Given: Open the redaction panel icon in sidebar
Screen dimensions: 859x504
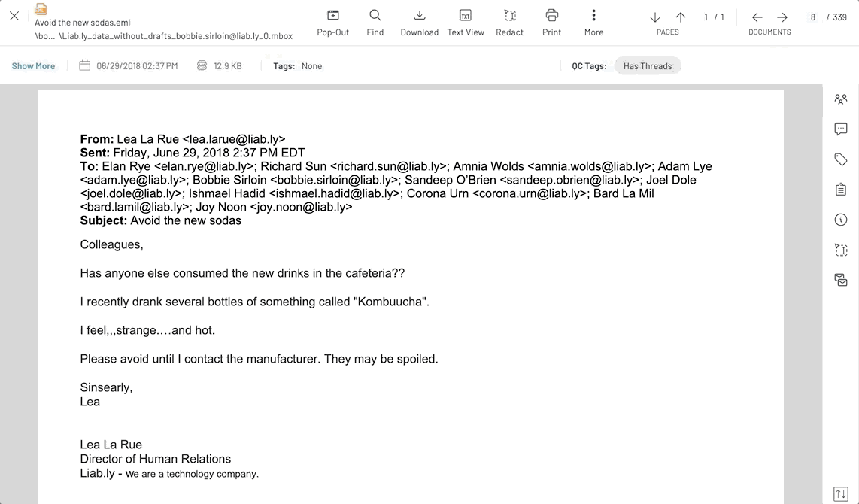Looking at the screenshot, I should click(841, 250).
